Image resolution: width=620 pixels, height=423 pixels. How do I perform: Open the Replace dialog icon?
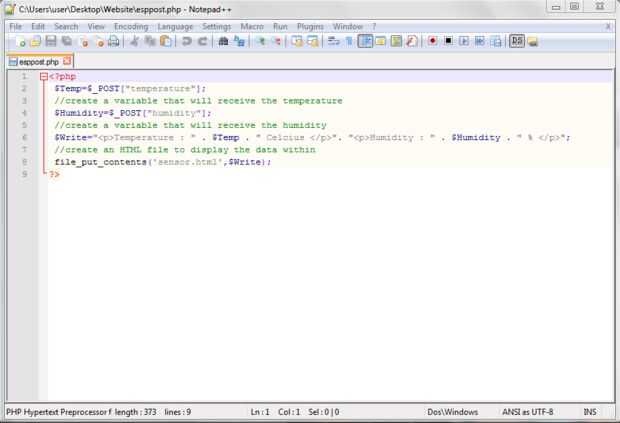[x=239, y=41]
